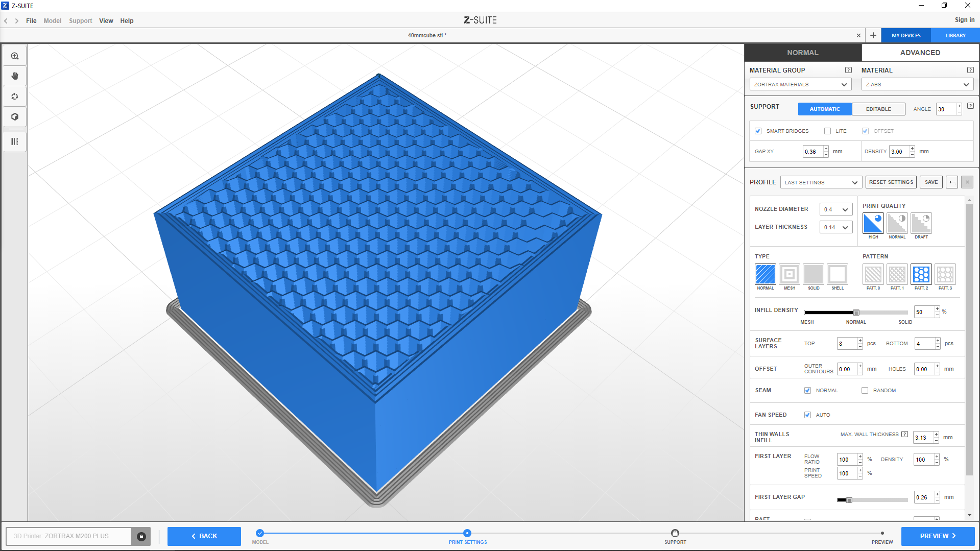Open the View menu
Viewport: 980px width, 551px height.
pyautogui.click(x=106, y=21)
